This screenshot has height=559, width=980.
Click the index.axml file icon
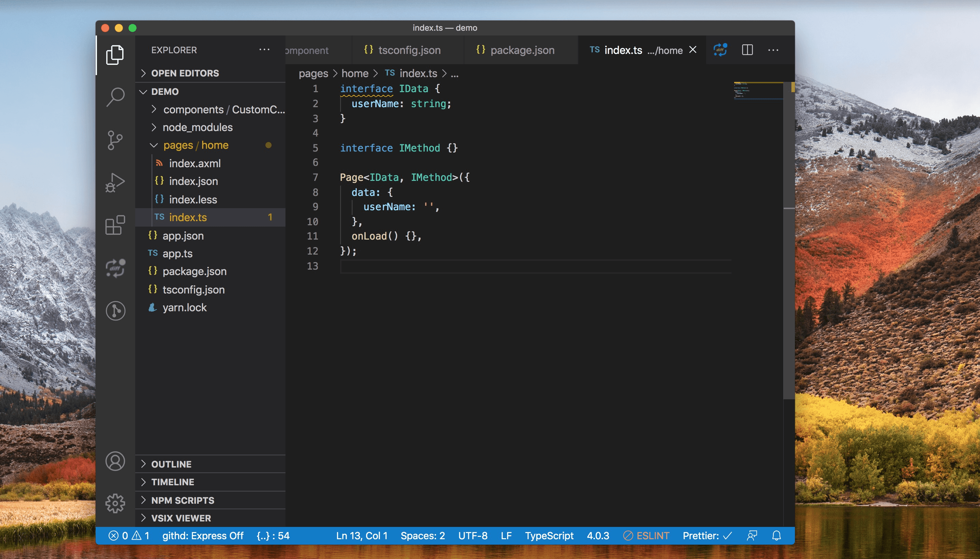tap(159, 163)
